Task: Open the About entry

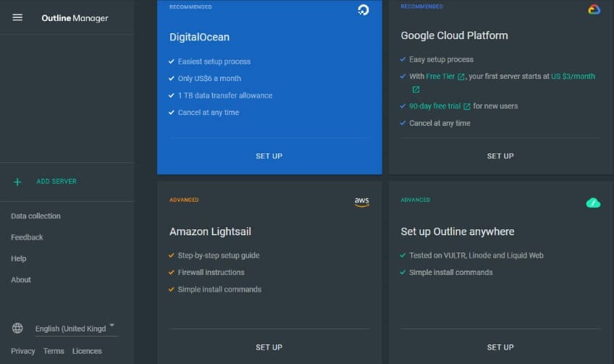Action: [x=21, y=280]
